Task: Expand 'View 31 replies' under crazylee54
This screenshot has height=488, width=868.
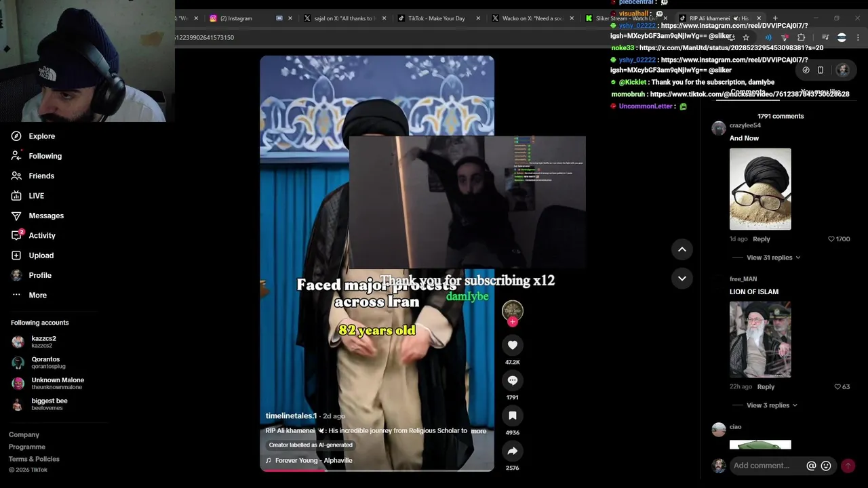Action: (x=773, y=258)
